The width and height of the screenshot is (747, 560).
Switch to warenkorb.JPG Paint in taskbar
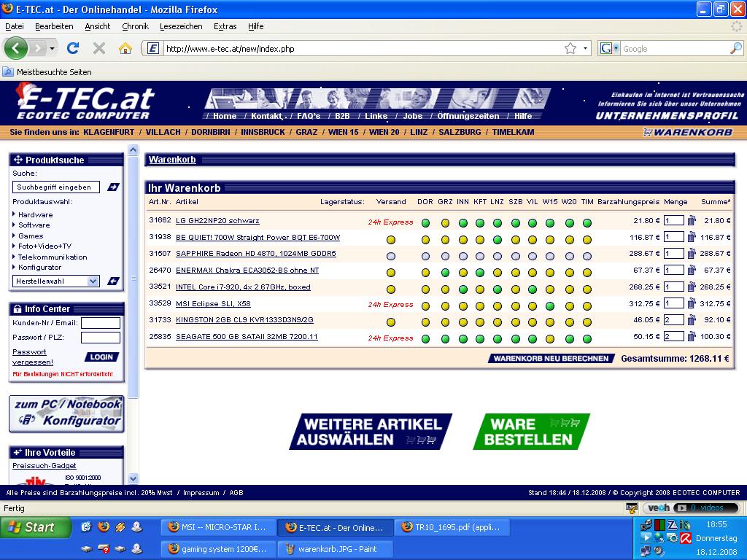(337, 548)
